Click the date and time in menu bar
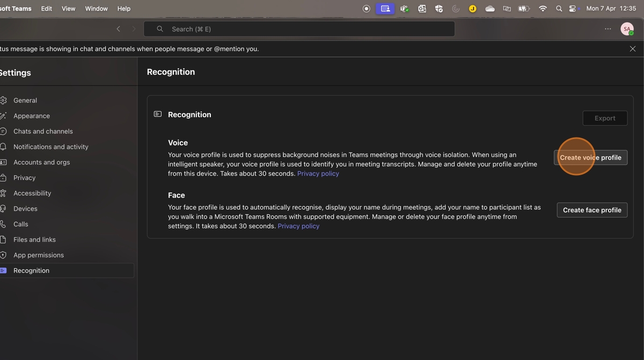Viewport: 644px width, 360px height. tap(611, 9)
